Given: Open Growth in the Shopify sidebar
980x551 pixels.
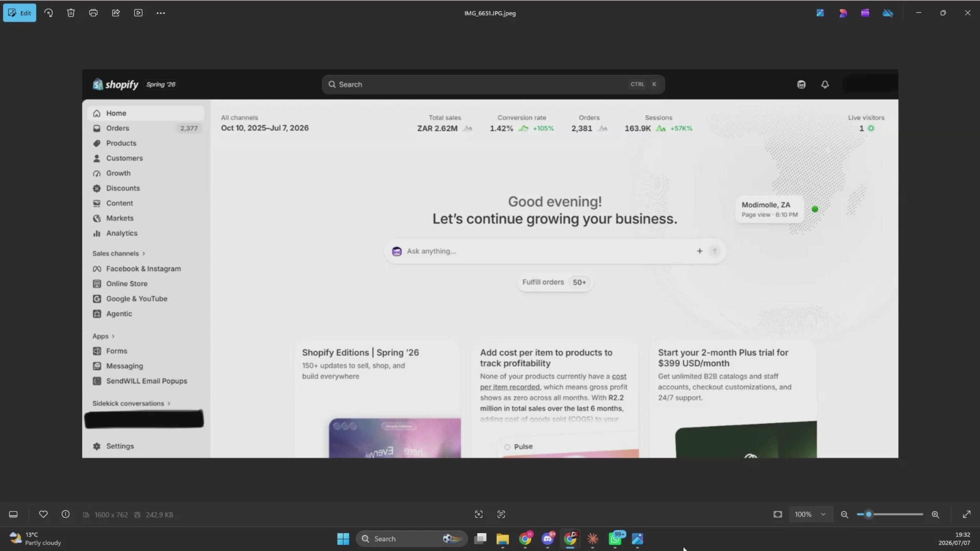Looking at the screenshot, I should [145, 173].
